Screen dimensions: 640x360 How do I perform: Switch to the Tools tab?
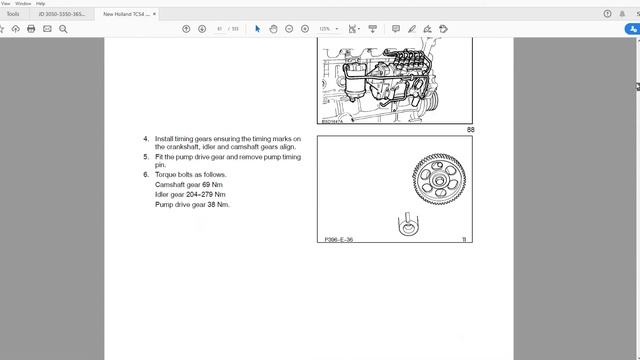click(x=13, y=14)
